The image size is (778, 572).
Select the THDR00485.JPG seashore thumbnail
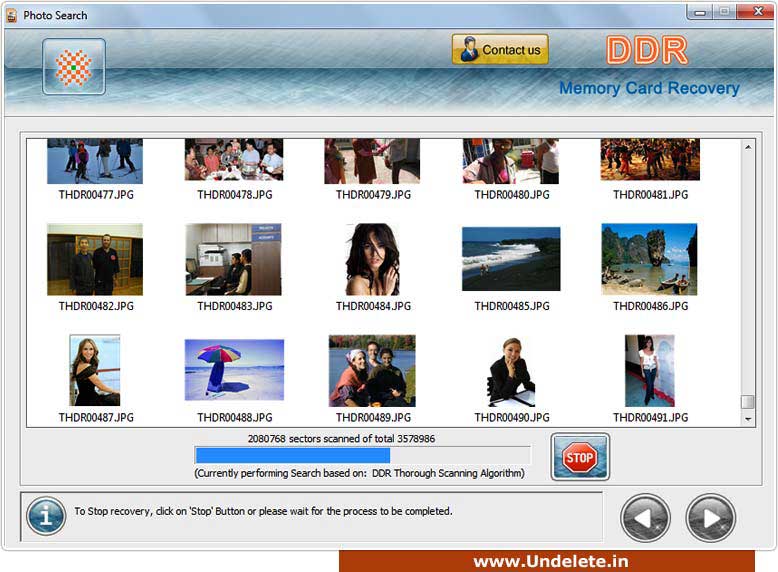(x=511, y=259)
